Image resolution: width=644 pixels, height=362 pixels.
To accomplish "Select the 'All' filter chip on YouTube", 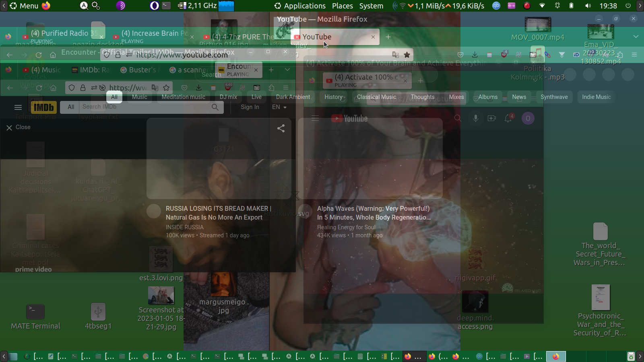I will [x=114, y=97].
